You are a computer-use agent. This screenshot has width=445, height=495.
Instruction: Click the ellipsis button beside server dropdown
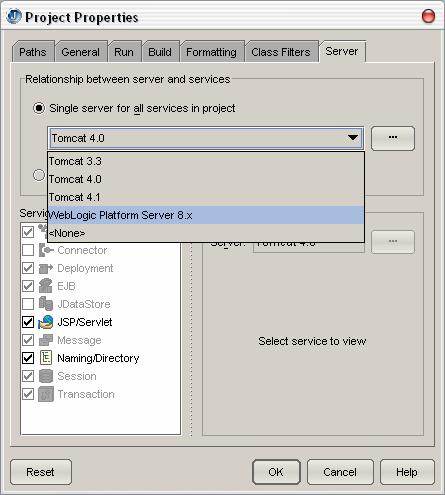(x=393, y=138)
